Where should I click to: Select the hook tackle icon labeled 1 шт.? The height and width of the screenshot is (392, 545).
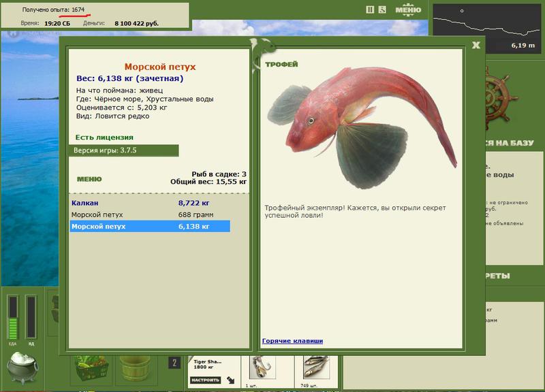pyautogui.click(x=262, y=367)
